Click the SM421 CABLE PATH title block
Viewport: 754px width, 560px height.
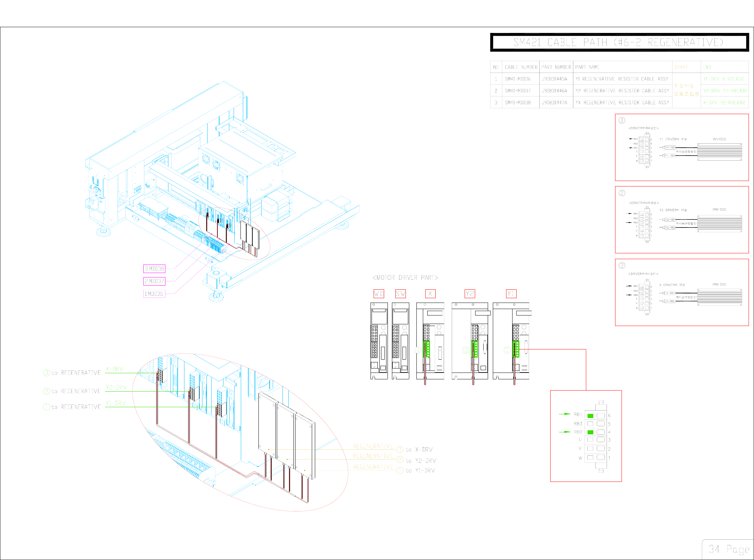tap(619, 42)
